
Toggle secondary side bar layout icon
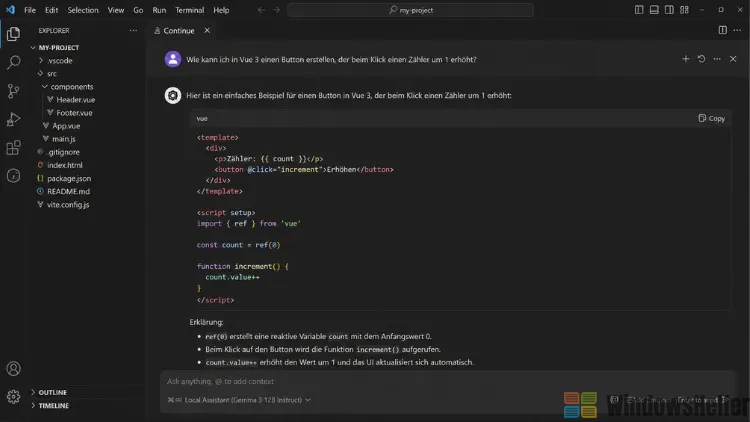pyautogui.click(x=669, y=10)
